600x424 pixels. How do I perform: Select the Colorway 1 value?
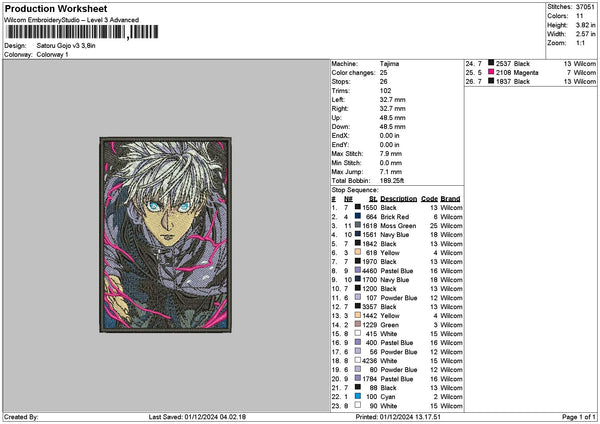52,55
